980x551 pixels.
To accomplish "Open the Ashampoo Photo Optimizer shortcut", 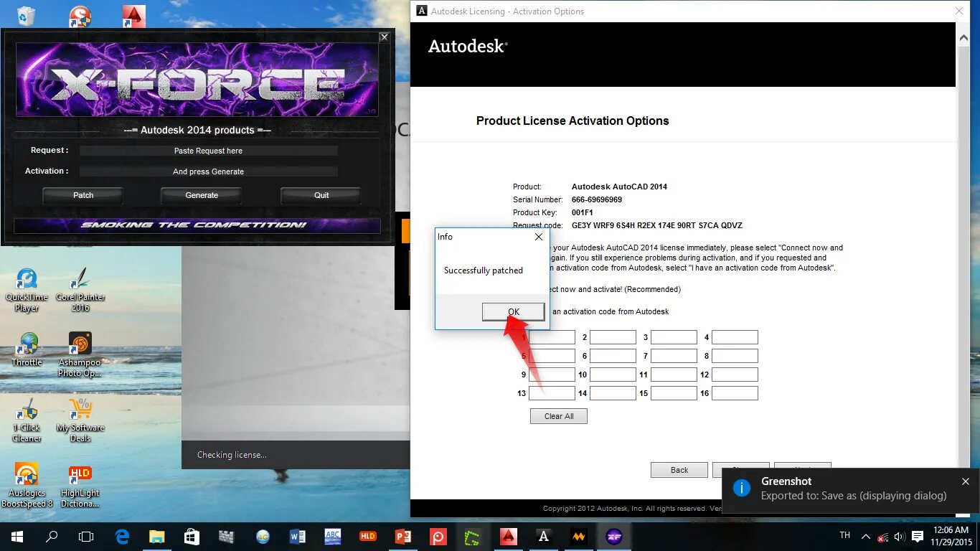I will click(x=80, y=354).
